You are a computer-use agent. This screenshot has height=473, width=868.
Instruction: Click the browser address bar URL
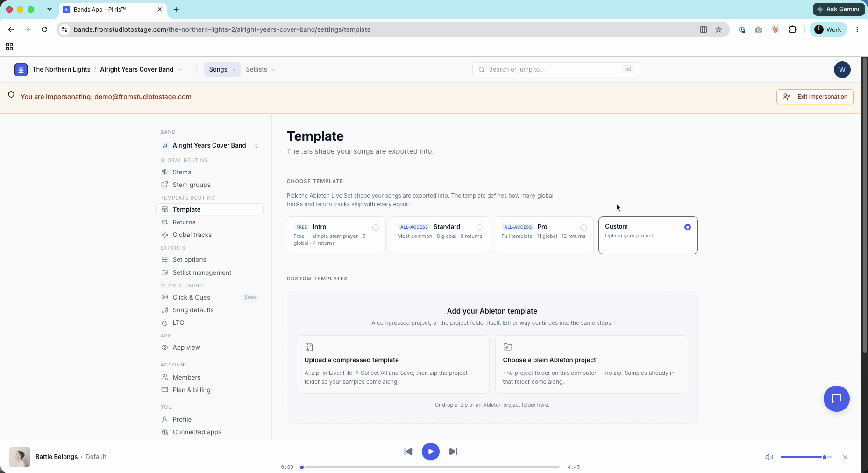coord(222,29)
